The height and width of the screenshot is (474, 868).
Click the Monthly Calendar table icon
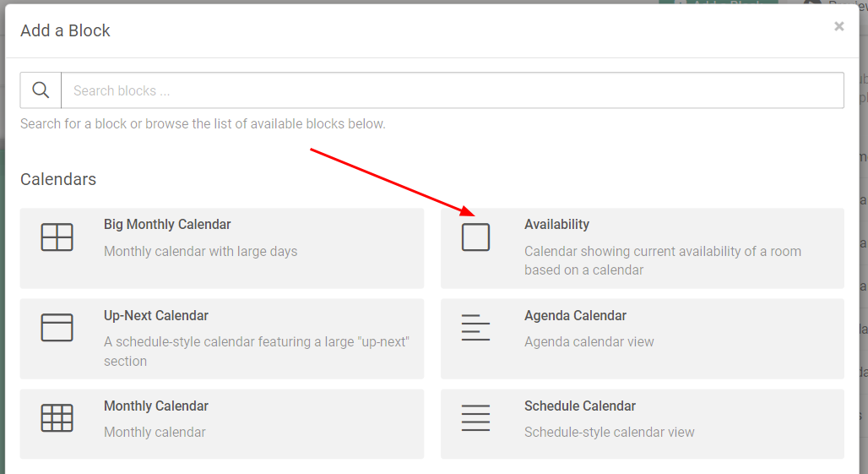click(57, 418)
